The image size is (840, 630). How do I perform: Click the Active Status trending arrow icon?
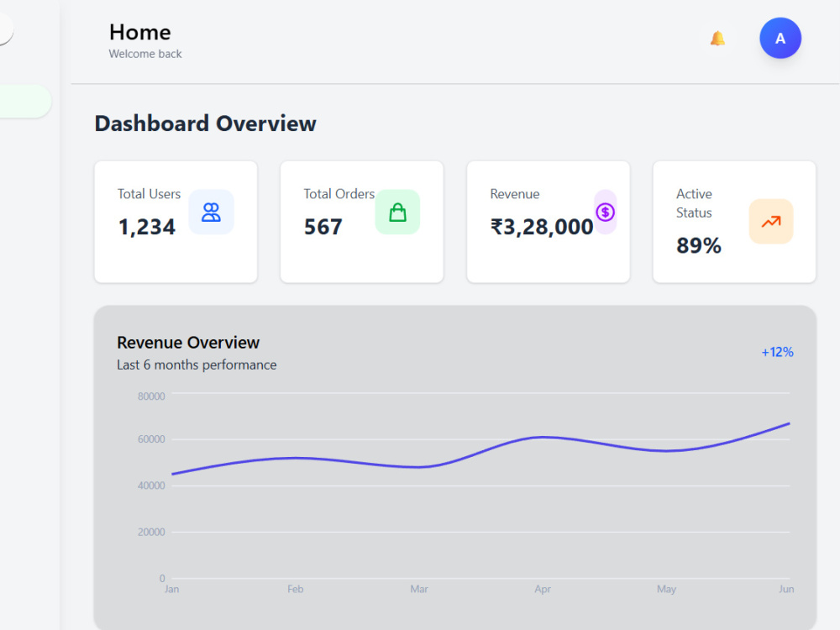[x=771, y=221]
